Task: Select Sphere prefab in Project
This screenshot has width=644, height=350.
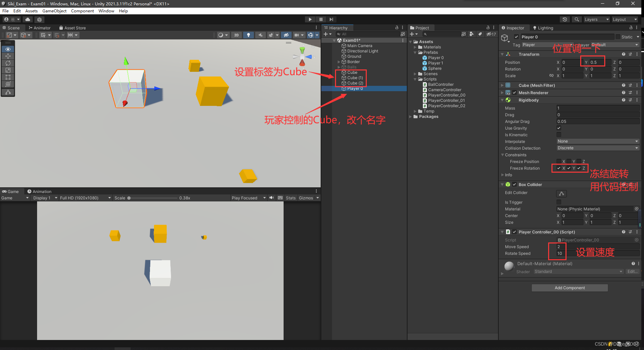Action: [435, 68]
